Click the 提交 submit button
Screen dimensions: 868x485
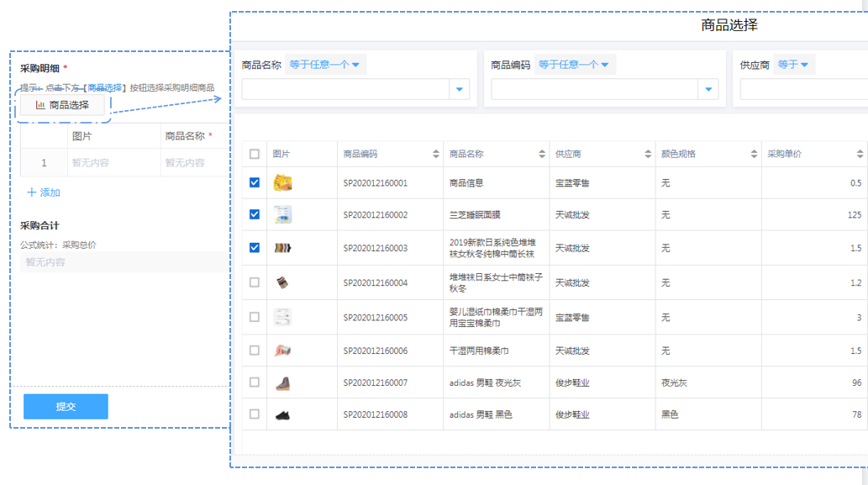[66, 407]
